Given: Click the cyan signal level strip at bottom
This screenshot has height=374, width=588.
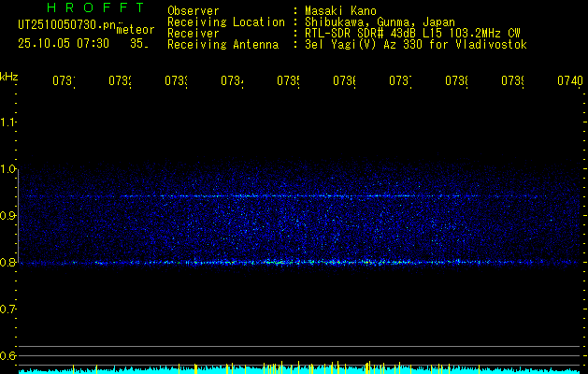Looking at the screenshot, I should point(299,369).
